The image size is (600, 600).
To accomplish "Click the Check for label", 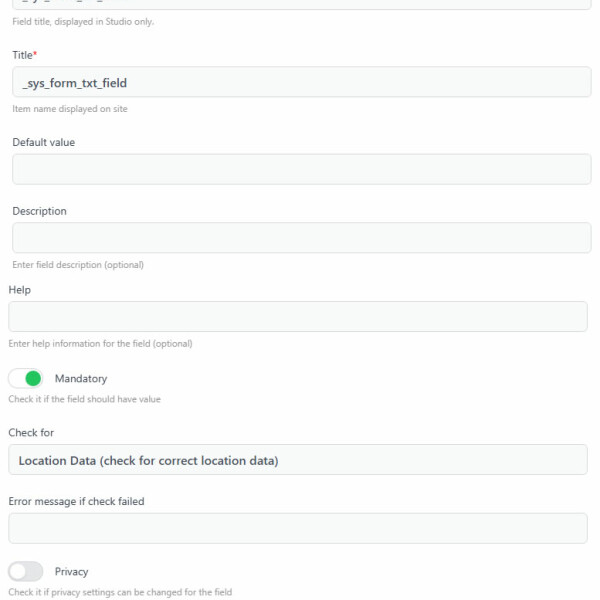I will [x=31, y=433].
